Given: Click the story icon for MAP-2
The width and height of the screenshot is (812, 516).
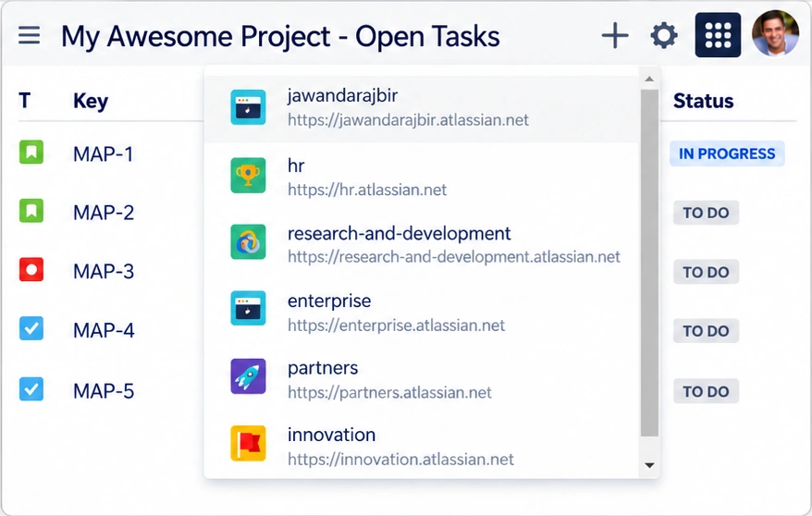Looking at the screenshot, I should (x=31, y=211).
